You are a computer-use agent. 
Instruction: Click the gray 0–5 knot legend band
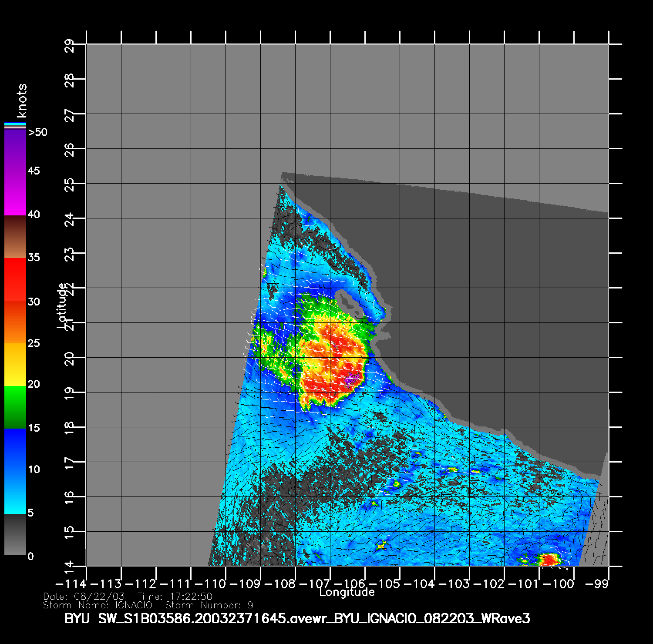click(x=15, y=534)
